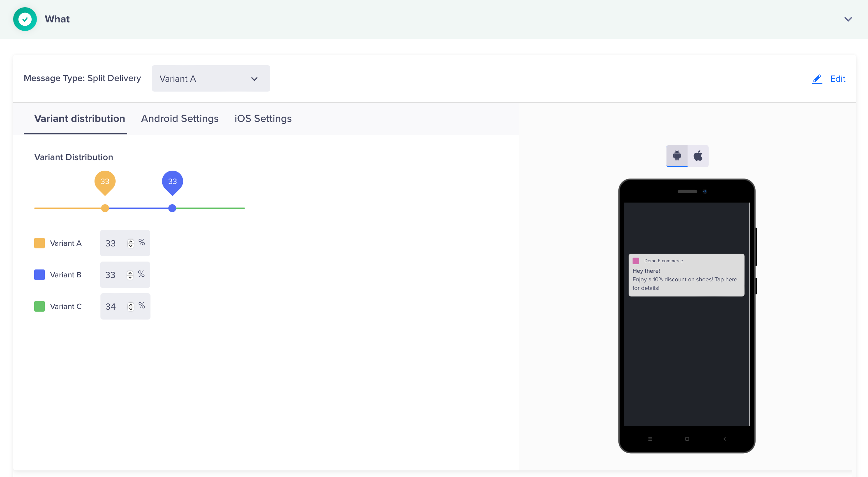Click the Variant C color swatch square
Screen dimensions: 868x477
[39, 306]
